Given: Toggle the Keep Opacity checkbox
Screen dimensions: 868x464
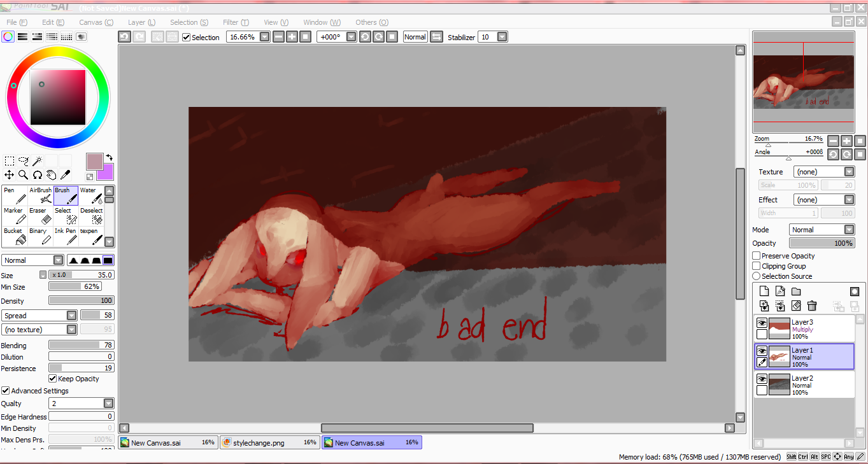Looking at the screenshot, I should [x=53, y=379].
